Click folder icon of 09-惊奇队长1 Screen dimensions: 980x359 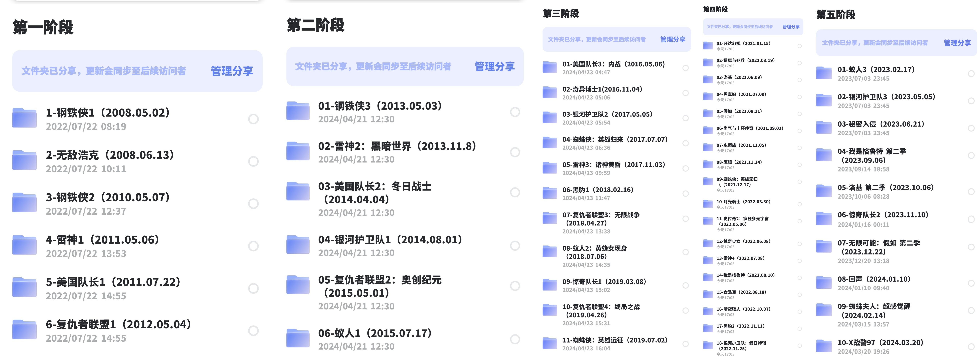[550, 285]
